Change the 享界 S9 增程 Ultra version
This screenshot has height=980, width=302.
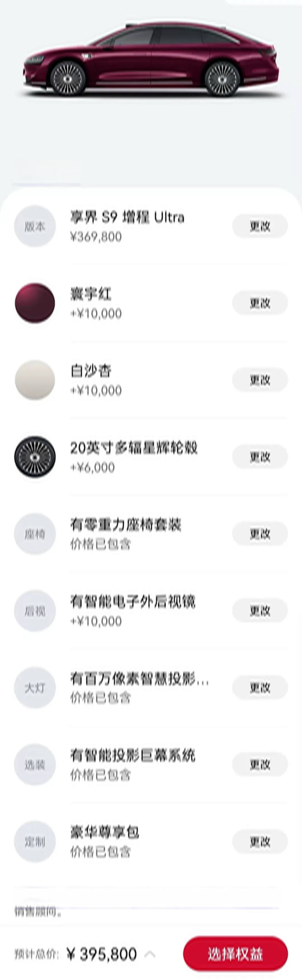pyautogui.click(x=260, y=226)
